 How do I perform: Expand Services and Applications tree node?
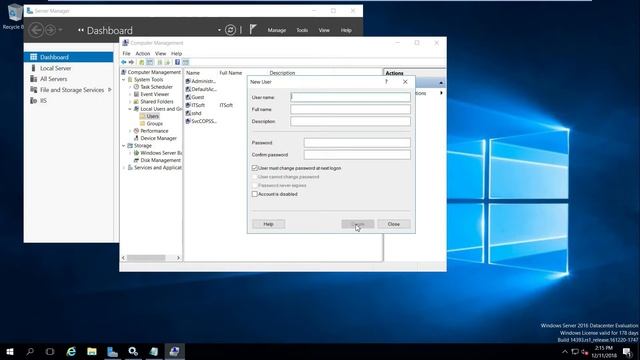[x=124, y=168]
